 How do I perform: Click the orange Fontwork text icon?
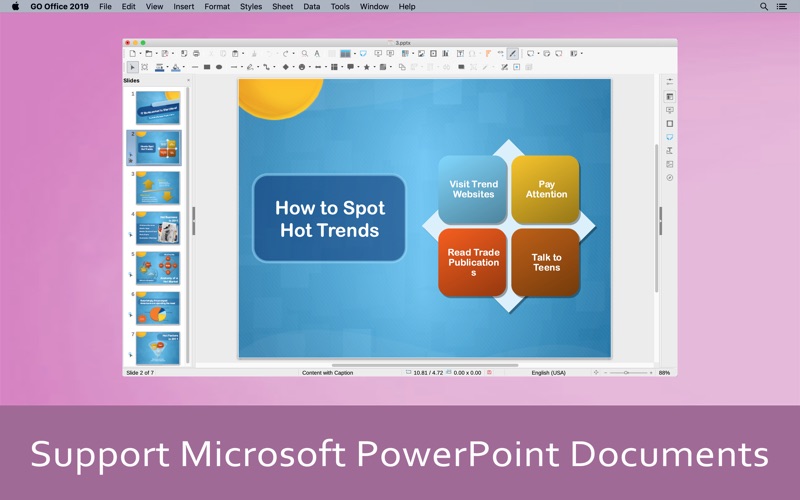(x=488, y=53)
